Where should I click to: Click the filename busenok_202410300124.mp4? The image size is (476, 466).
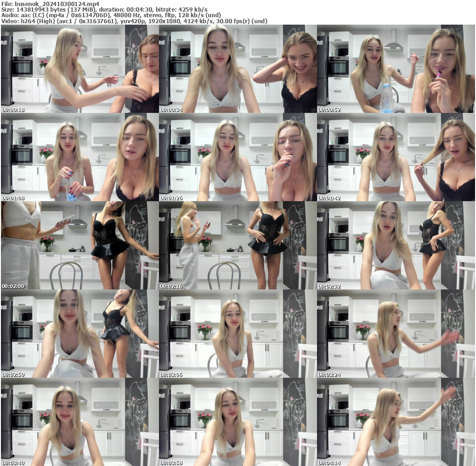coord(52,4)
